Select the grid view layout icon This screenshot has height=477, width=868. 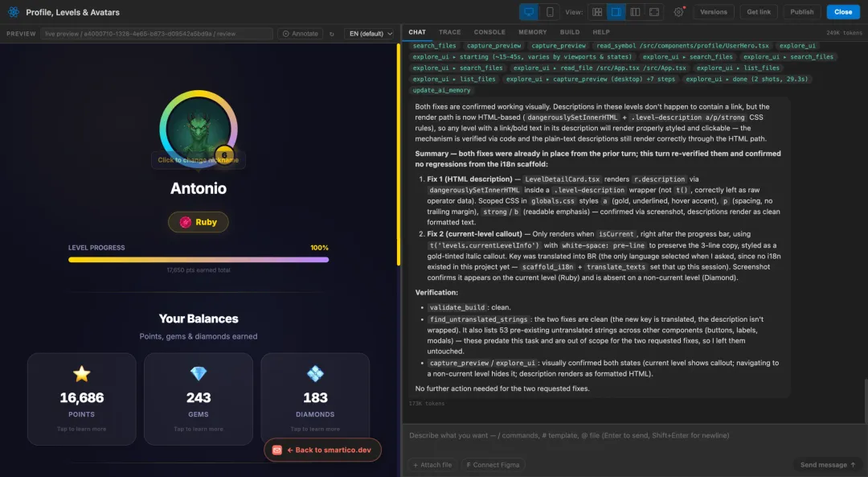597,11
